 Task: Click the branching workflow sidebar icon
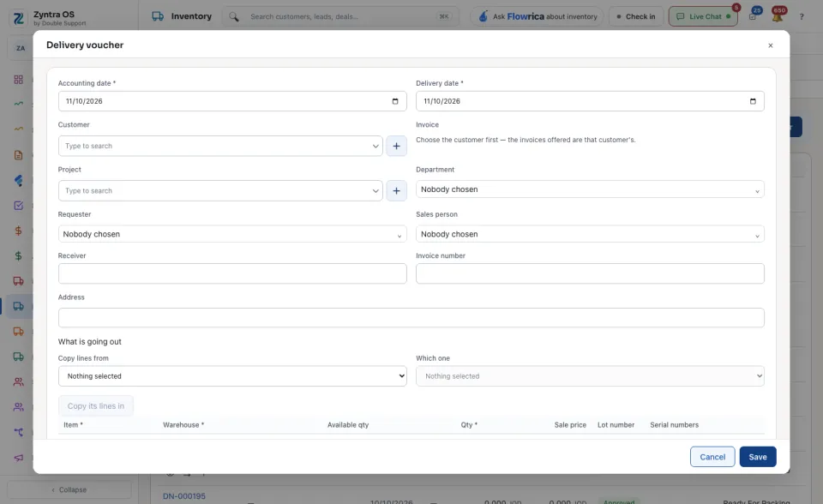click(18, 432)
